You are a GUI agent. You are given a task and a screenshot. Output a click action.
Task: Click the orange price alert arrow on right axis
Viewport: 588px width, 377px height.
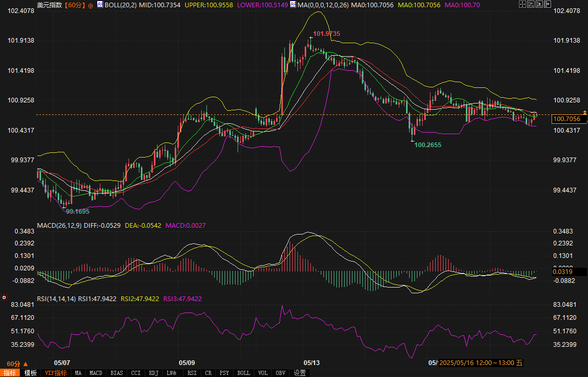[585, 112]
